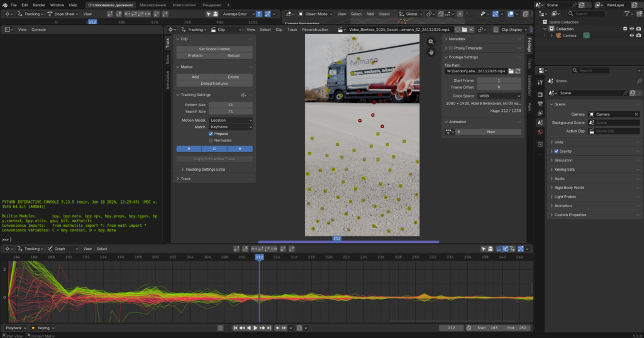644x338 pixels.
Task: Expand the Rigid Body World panel
Action: pos(594,187)
